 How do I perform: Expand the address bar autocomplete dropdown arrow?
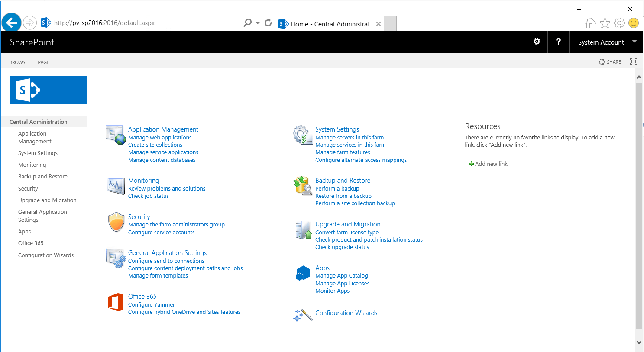click(x=258, y=23)
